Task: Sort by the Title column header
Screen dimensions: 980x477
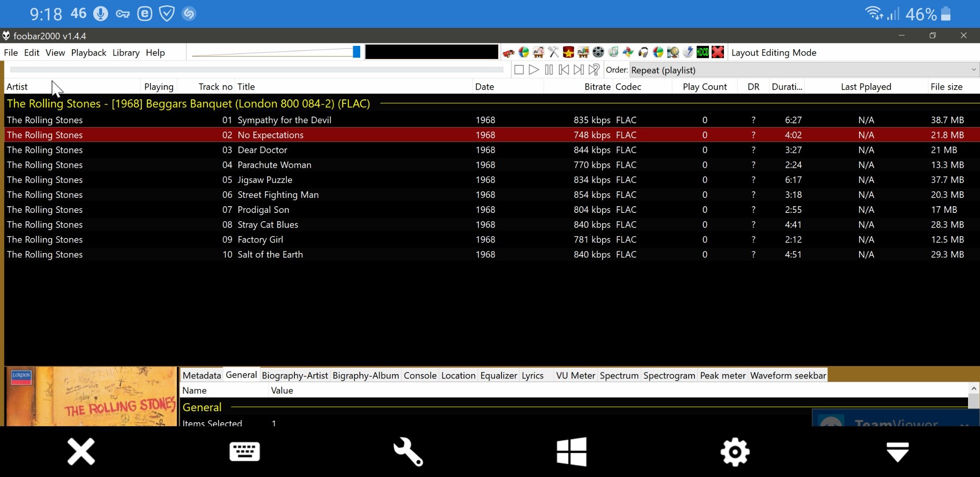Action: click(354, 87)
